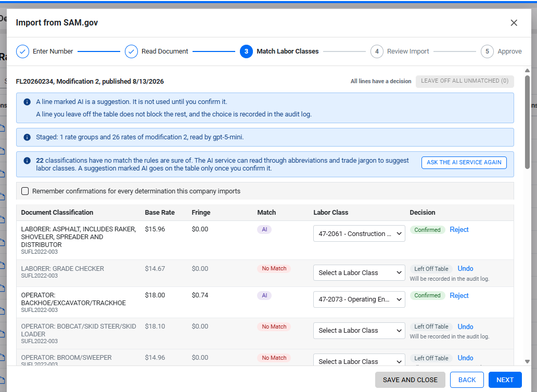Click the Document Classification column header

point(57,213)
